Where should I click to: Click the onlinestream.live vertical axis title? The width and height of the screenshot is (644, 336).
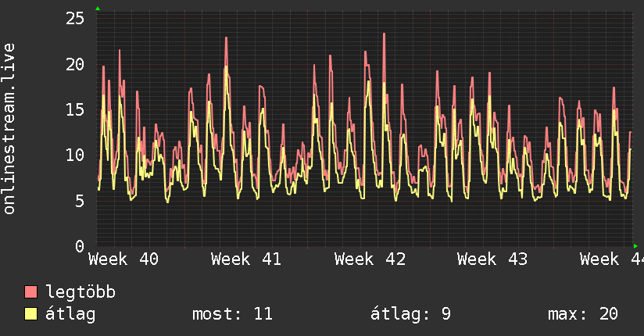point(9,129)
